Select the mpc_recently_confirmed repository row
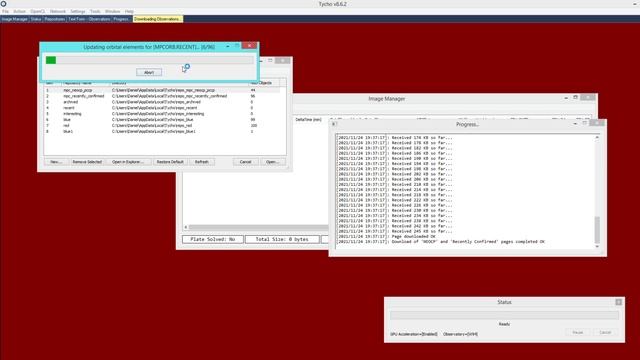Viewport: 640px width, 360px height. (162, 96)
